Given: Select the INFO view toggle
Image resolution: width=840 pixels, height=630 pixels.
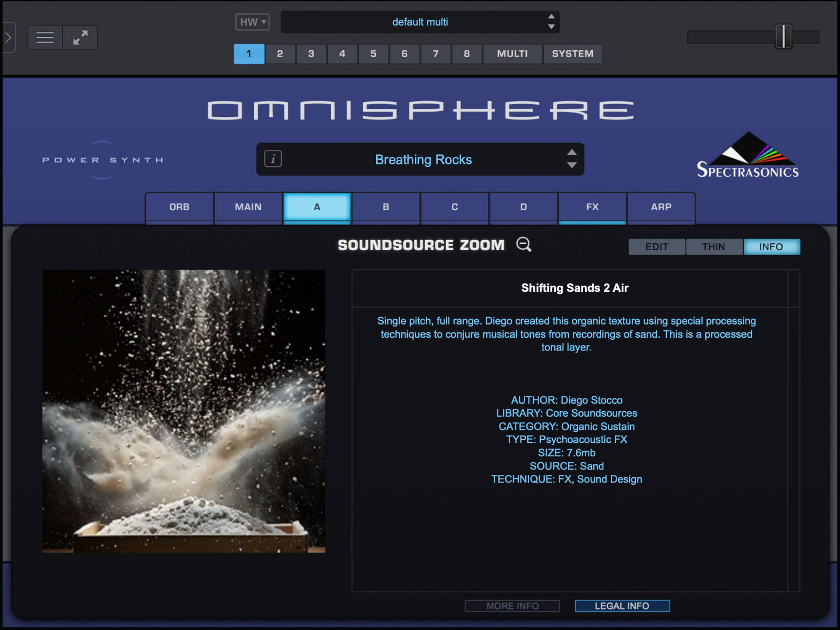Looking at the screenshot, I should [x=771, y=247].
